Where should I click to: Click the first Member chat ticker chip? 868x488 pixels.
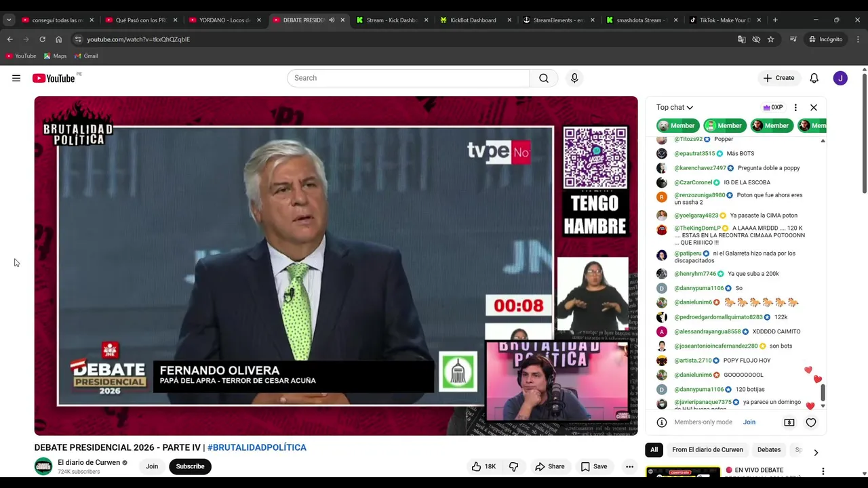click(677, 125)
